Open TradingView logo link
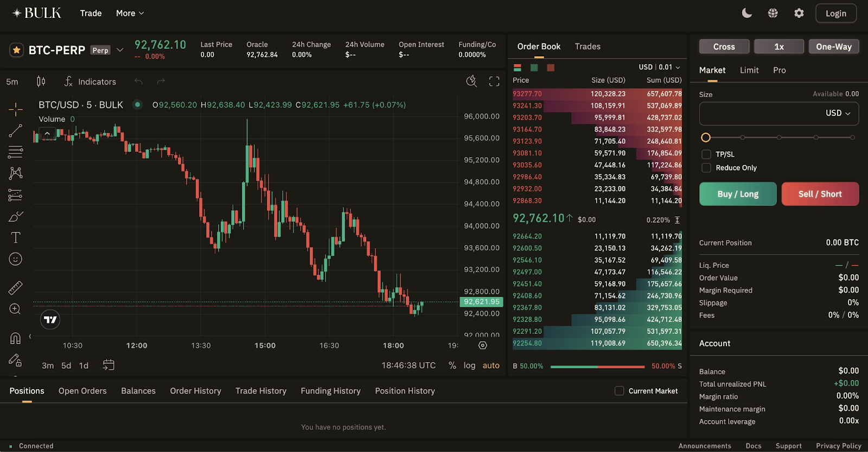 [50, 320]
